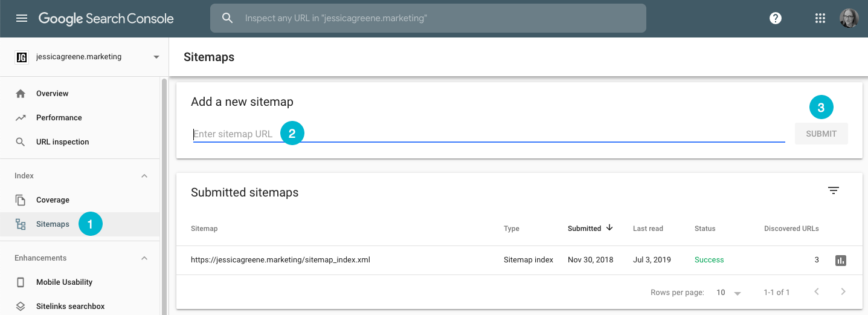868x315 pixels.
Task: Click the Jul 3, 2019 last read date
Action: click(x=652, y=260)
